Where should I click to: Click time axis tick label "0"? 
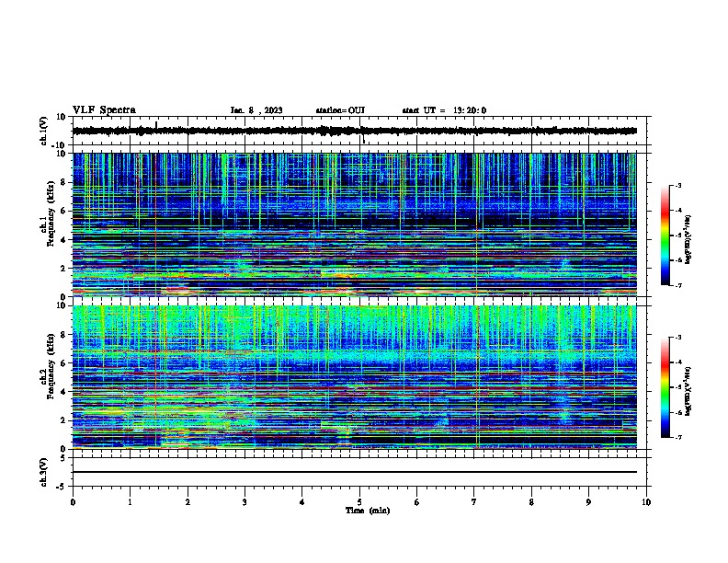pos(73,502)
